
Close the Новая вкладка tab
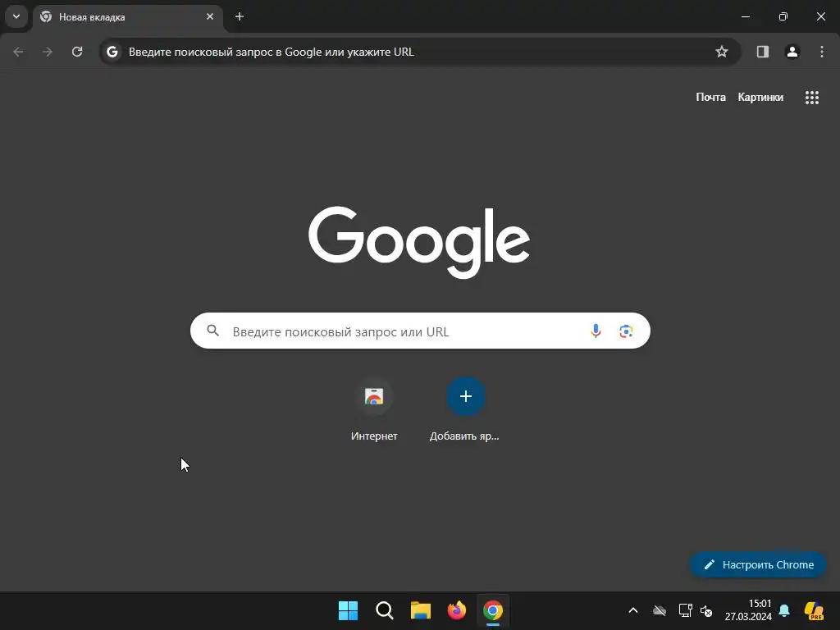(x=210, y=16)
